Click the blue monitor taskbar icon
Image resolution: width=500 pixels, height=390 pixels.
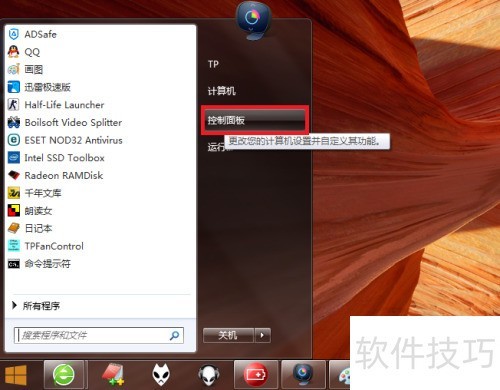[x=303, y=374]
